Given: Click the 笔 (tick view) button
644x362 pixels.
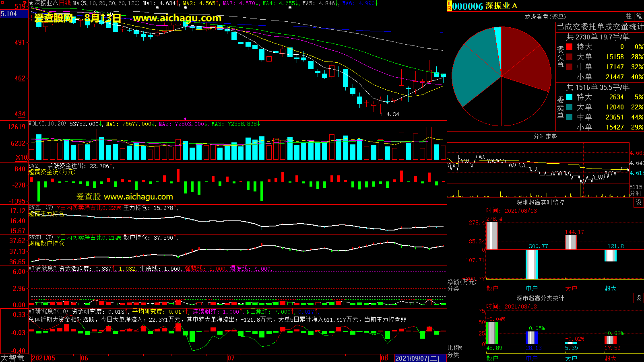Looking at the screenshot, I should [x=639, y=16].
